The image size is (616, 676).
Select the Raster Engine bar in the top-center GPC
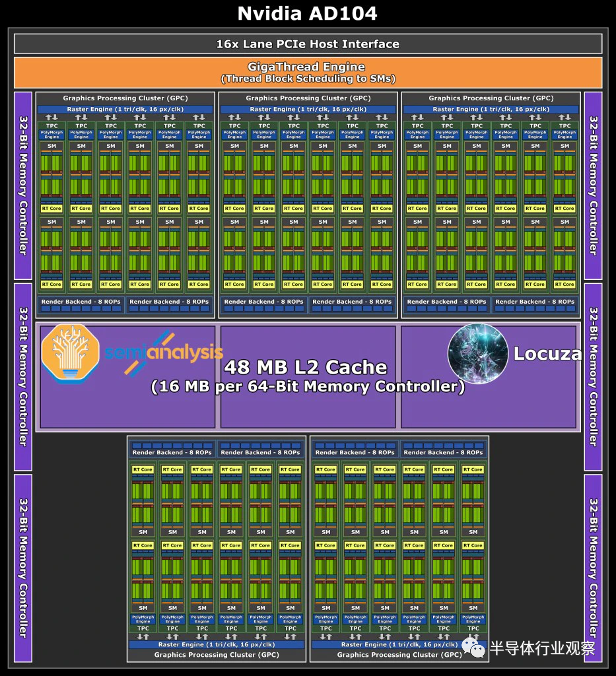coord(308,109)
